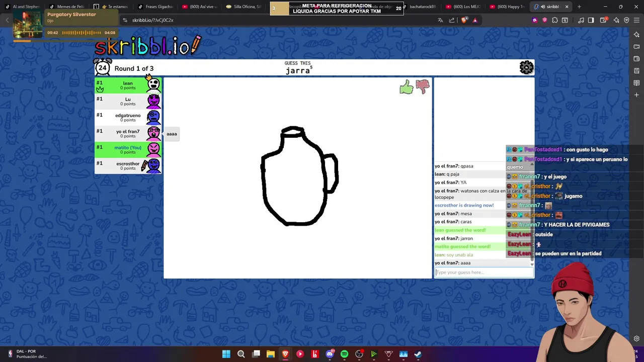The image size is (644, 362).
Task: Open a new browser tab
Action: [x=579, y=7]
